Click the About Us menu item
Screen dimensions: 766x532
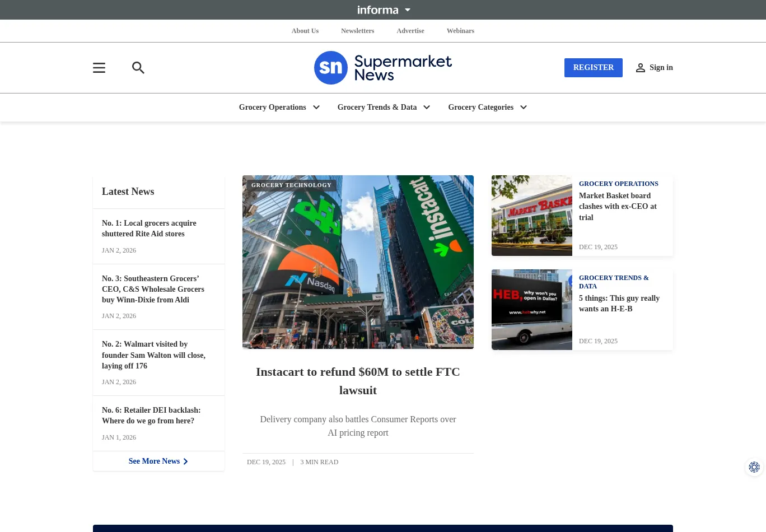click(x=305, y=31)
